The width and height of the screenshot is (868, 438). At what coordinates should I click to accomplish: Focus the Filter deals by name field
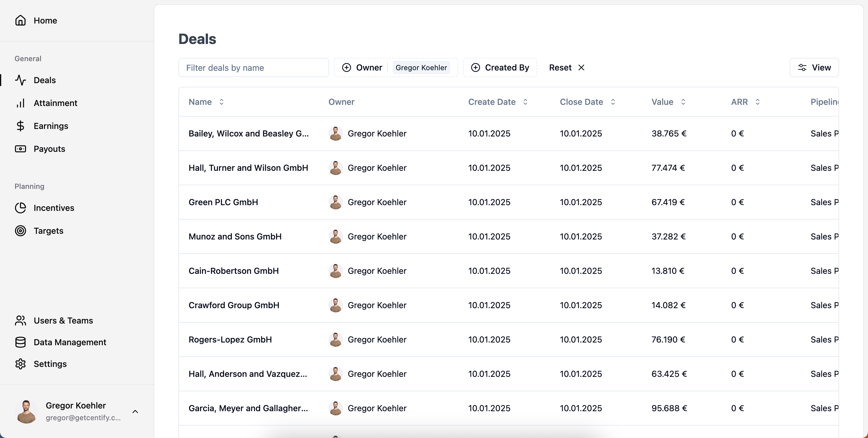coord(253,68)
